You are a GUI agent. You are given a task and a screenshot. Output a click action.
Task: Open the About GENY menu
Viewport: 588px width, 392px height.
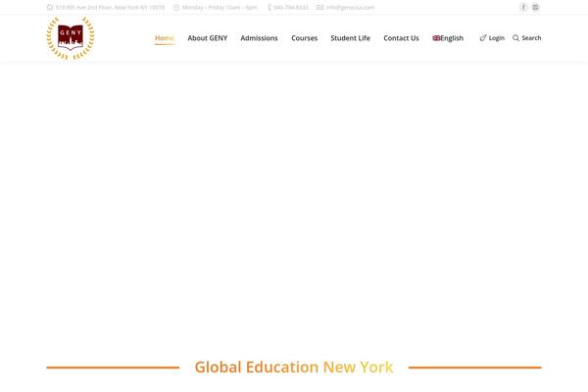point(208,38)
